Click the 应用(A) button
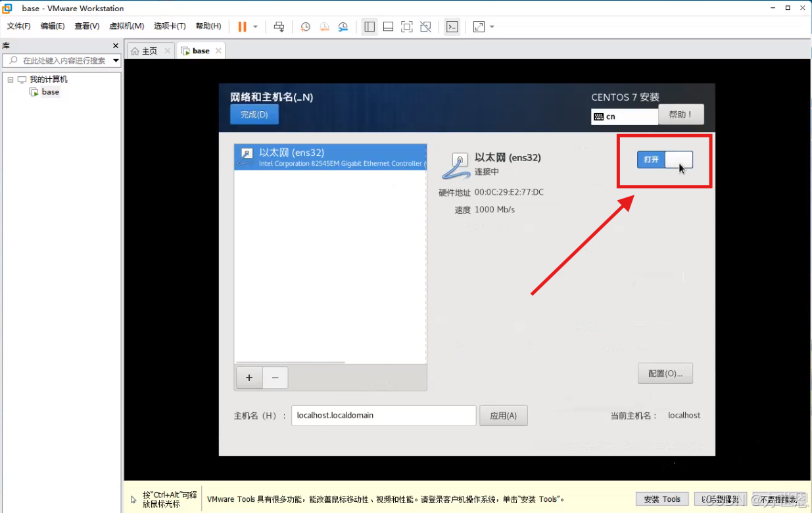The height and width of the screenshot is (513, 812). pos(504,416)
